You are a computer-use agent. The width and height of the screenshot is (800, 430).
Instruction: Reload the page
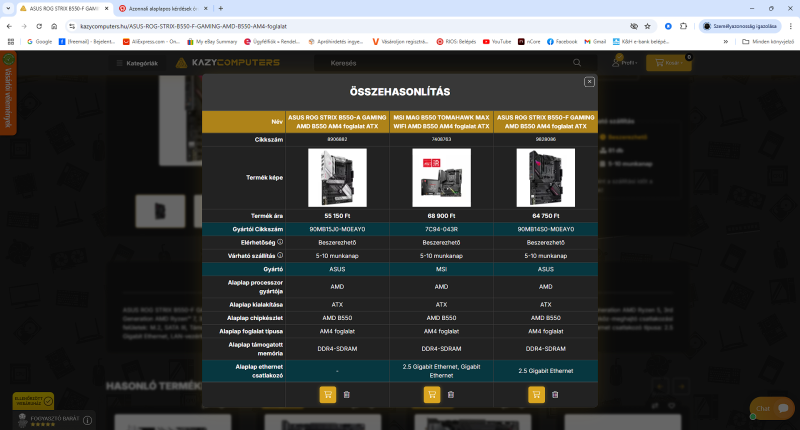click(39, 26)
